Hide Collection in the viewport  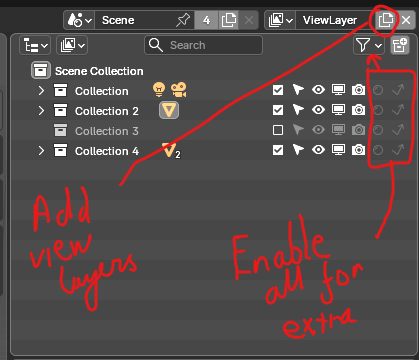point(318,90)
